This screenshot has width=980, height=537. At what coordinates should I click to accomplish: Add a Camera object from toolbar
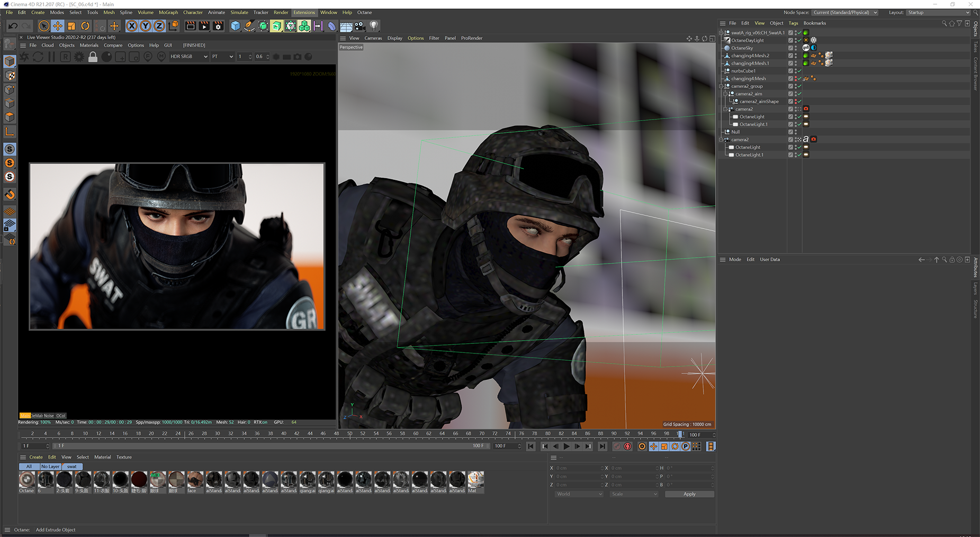pos(360,25)
